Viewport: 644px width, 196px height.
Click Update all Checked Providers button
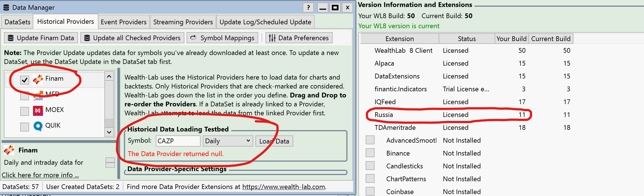coord(132,38)
